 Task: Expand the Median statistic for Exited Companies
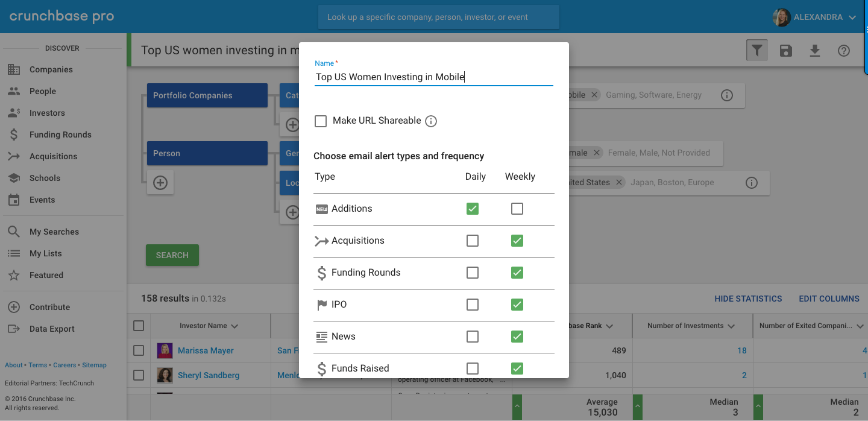pos(758,407)
